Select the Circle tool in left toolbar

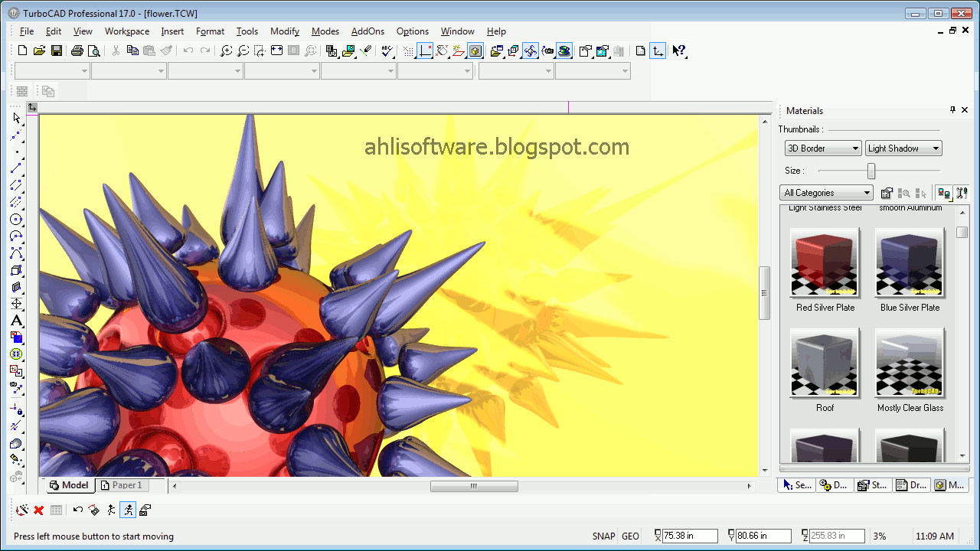coord(17,220)
